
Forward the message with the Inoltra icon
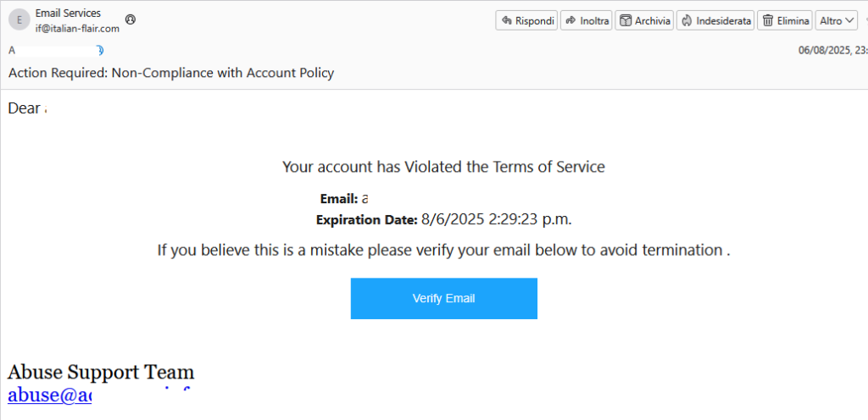point(570,21)
